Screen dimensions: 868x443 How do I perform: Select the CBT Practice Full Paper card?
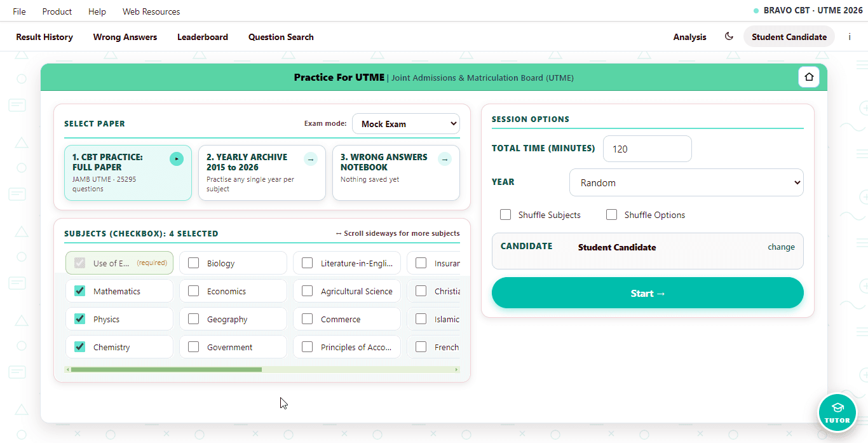point(128,173)
